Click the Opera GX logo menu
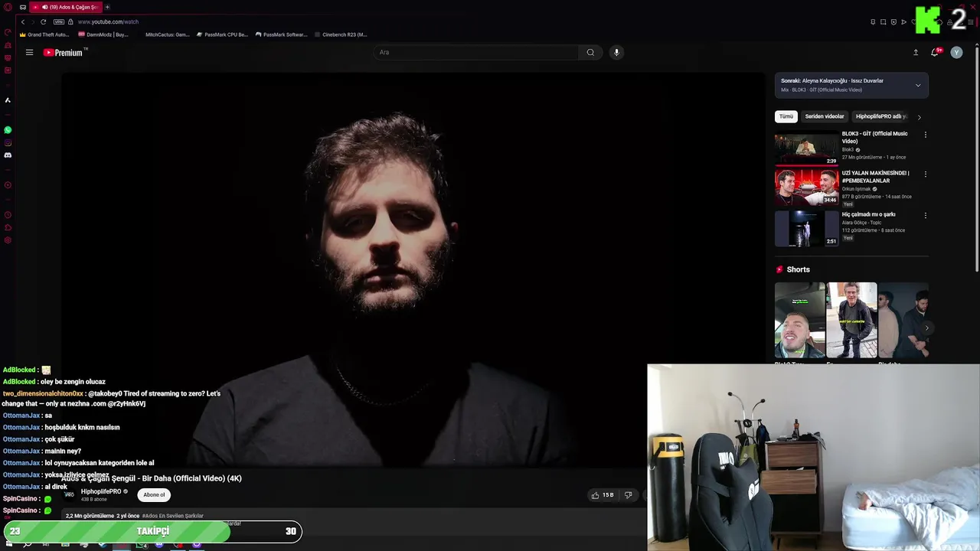 click(8, 7)
